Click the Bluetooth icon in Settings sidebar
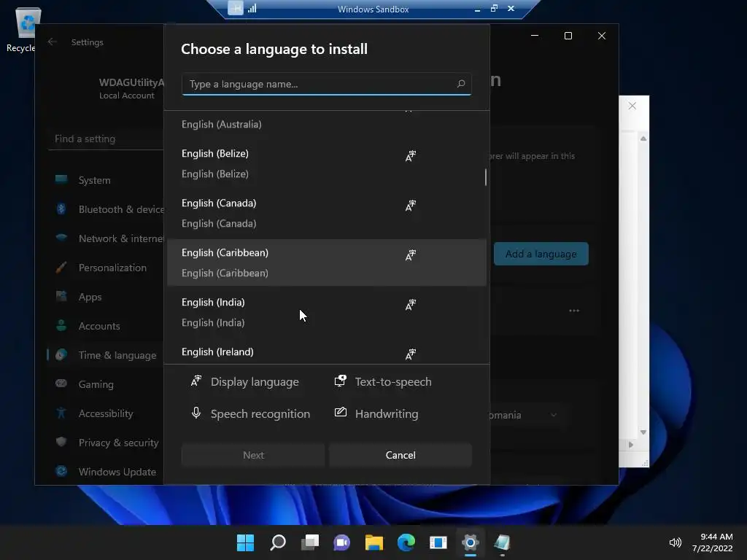This screenshot has height=560, width=747. click(x=61, y=209)
